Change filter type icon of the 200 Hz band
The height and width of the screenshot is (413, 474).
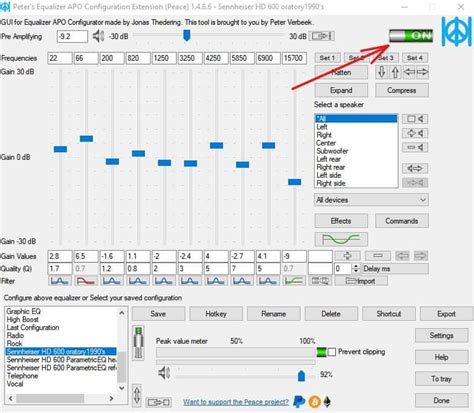tap(112, 281)
